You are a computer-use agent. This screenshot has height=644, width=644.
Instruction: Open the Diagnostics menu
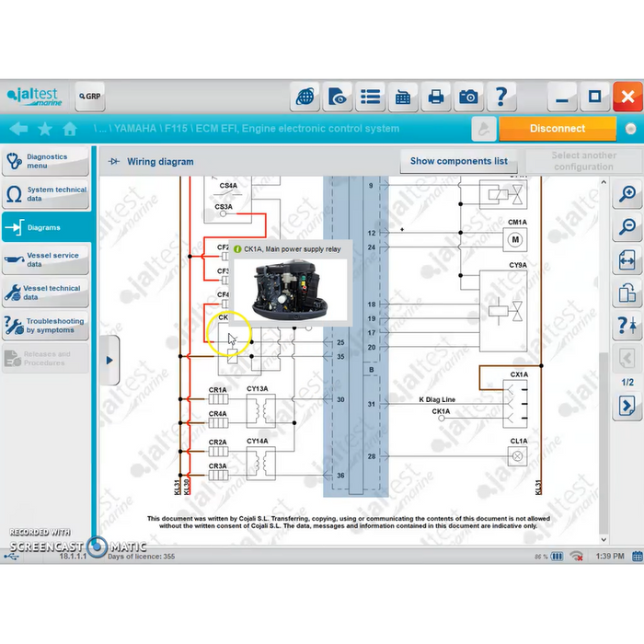tap(46, 161)
